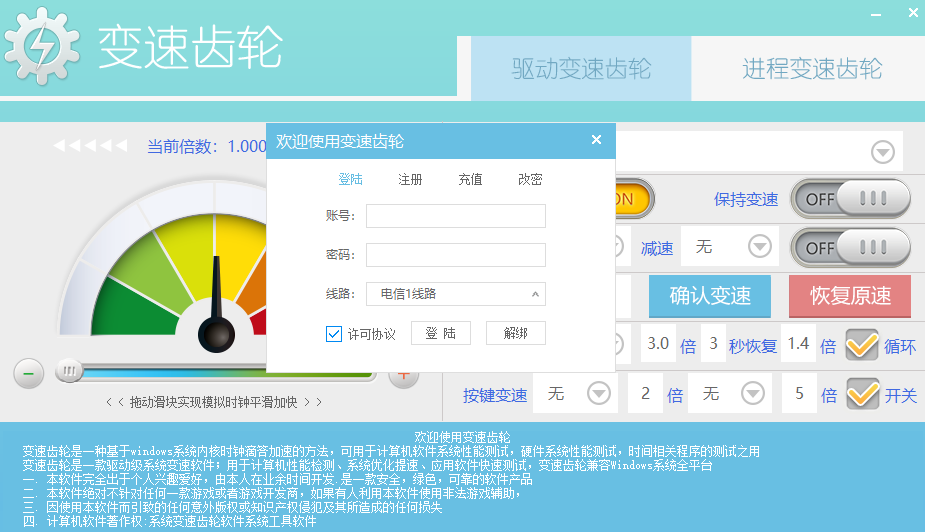Toggle the 许可协议 agreement checkbox
Viewport: 925px width, 532px height.
[x=333, y=334]
